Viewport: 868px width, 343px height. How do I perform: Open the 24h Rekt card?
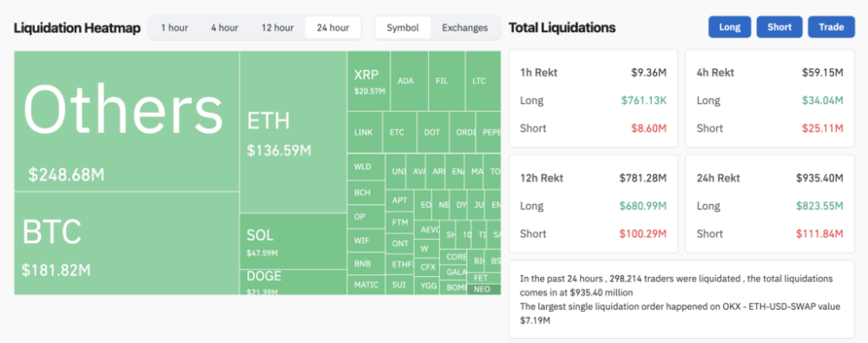click(x=769, y=204)
